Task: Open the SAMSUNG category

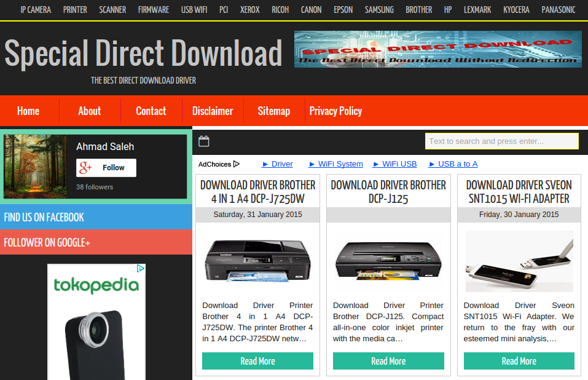Action: point(379,10)
